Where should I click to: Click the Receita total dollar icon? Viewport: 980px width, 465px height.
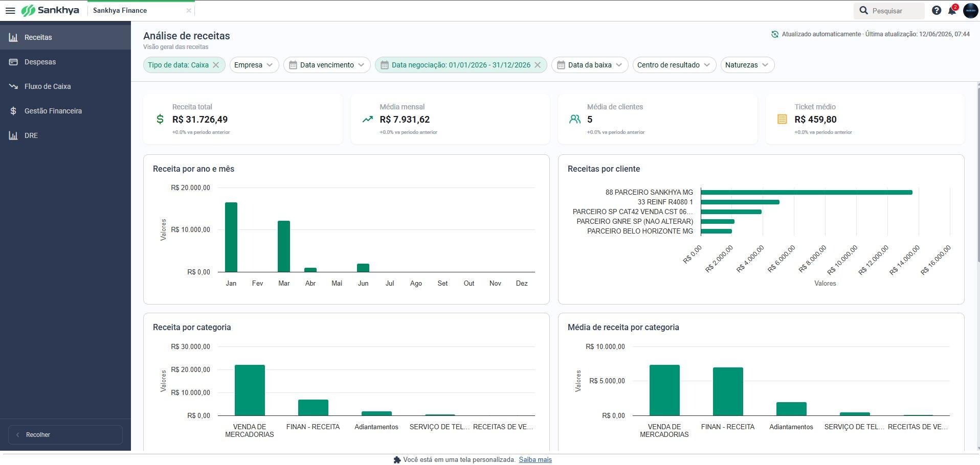click(x=160, y=119)
